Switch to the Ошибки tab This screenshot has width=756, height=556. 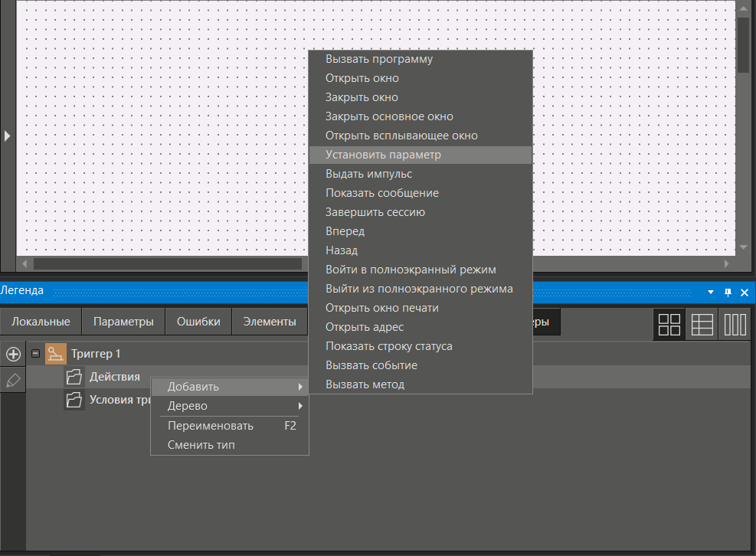click(x=198, y=322)
